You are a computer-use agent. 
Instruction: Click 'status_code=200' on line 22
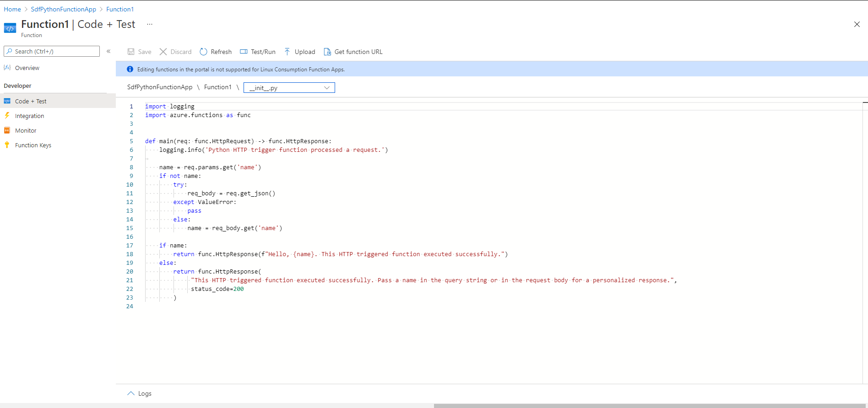(x=217, y=289)
